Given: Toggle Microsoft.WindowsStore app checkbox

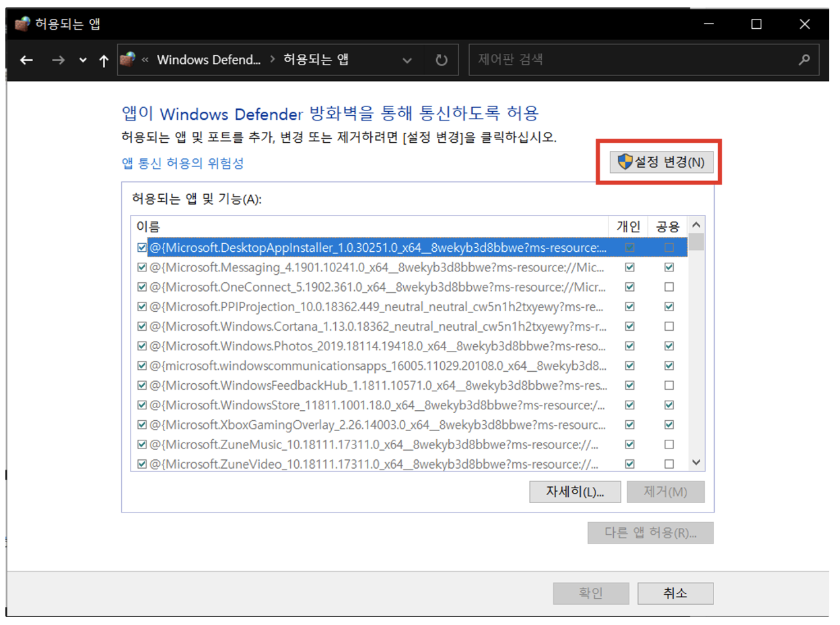Looking at the screenshot, I should pyautogui.click(x=141, y=405).
